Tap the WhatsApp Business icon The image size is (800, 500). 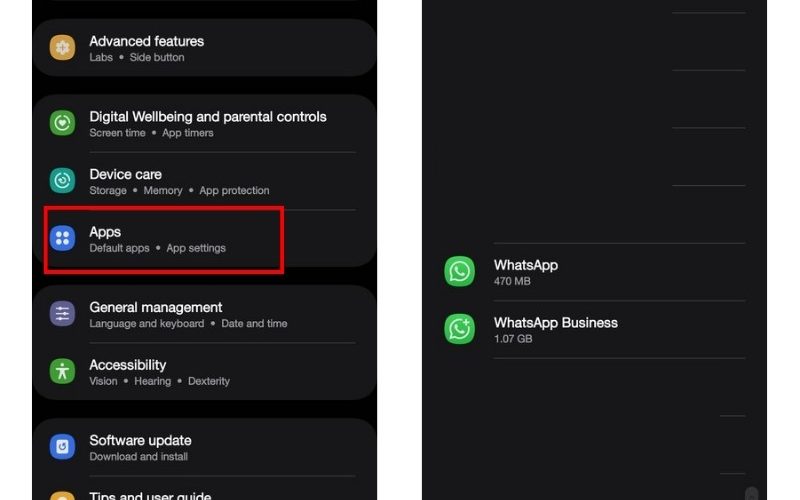[459, 329]
